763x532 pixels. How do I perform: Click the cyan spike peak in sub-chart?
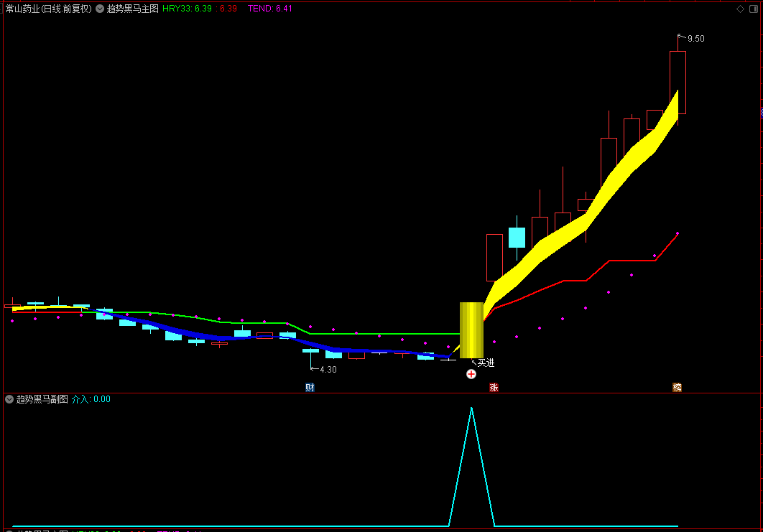471,409
